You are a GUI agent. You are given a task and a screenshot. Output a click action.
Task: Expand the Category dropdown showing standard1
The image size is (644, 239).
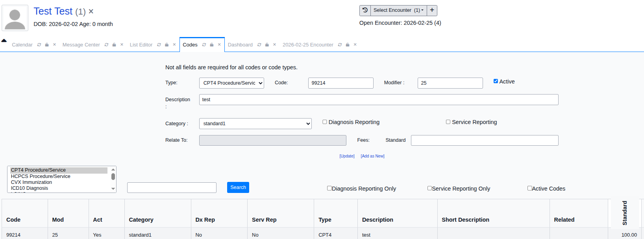click(x=255, y=124)
